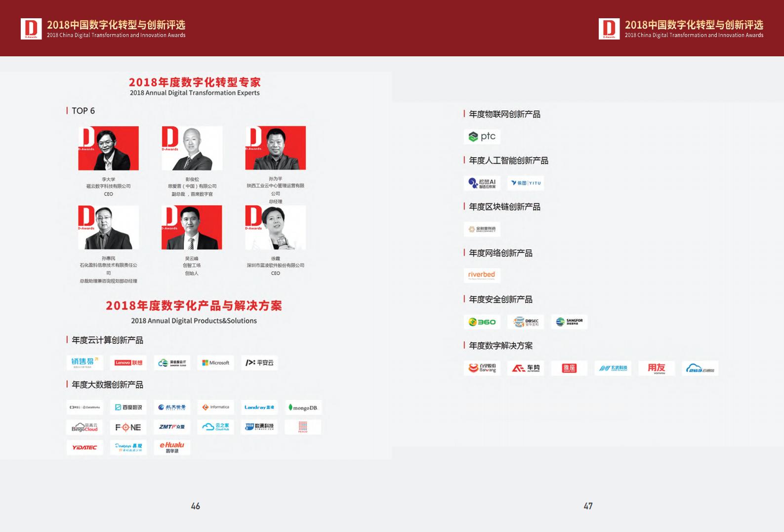Click the mongoDB logo
This screenshot has height=532, width=784.
(303, 408)
